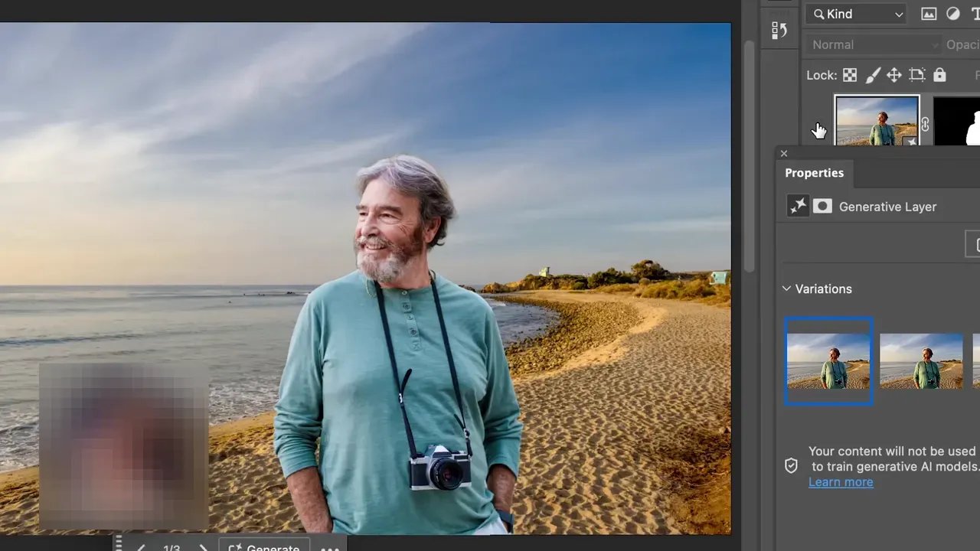Select the second variation thumbnail

(921, 361)
